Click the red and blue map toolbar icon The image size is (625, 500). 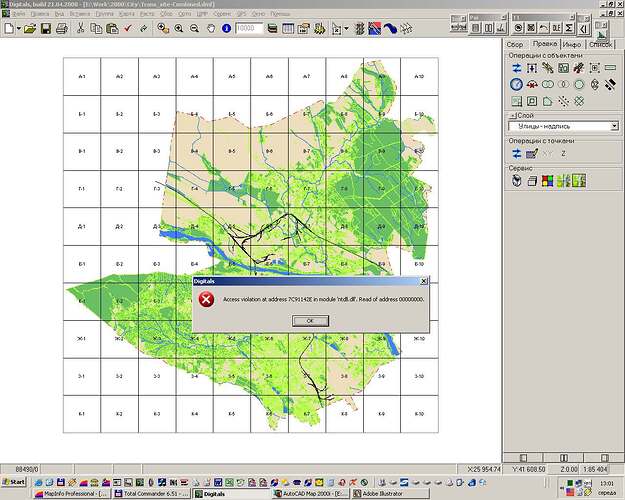point(375,28)
